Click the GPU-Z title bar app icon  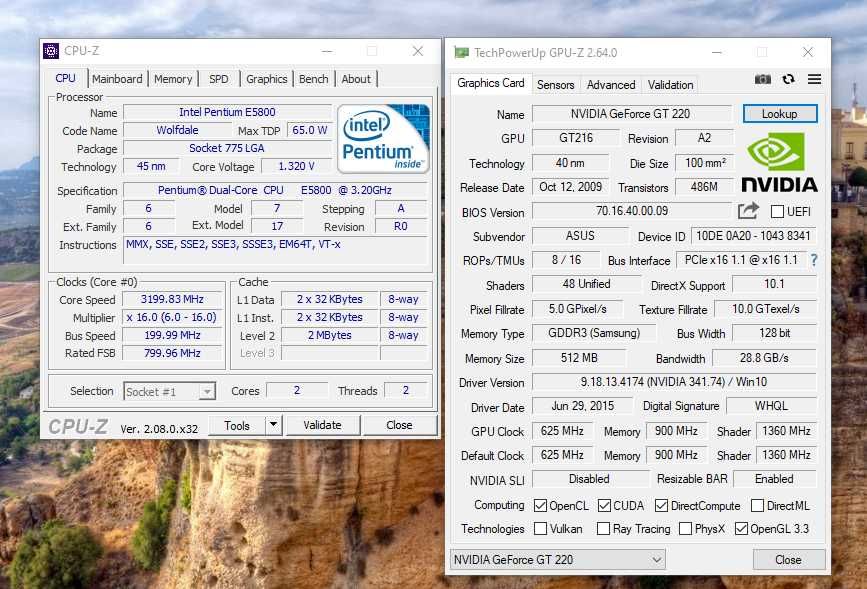coord(461,53)
